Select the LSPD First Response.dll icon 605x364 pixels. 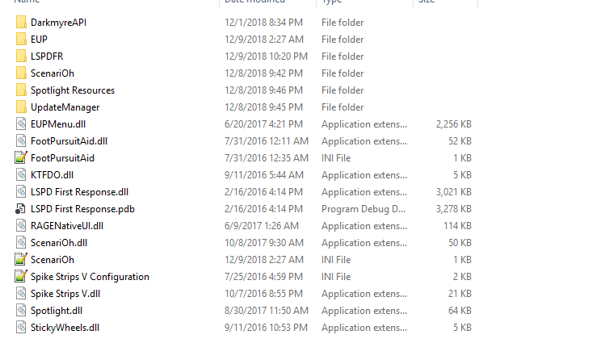click(21, 192)
